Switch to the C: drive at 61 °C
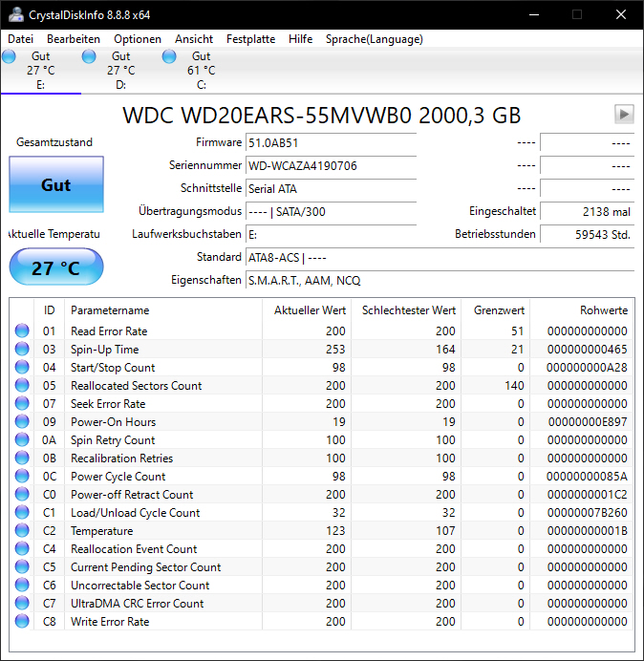644x661 pixels. pyautogui.click(x=202, y=71)
